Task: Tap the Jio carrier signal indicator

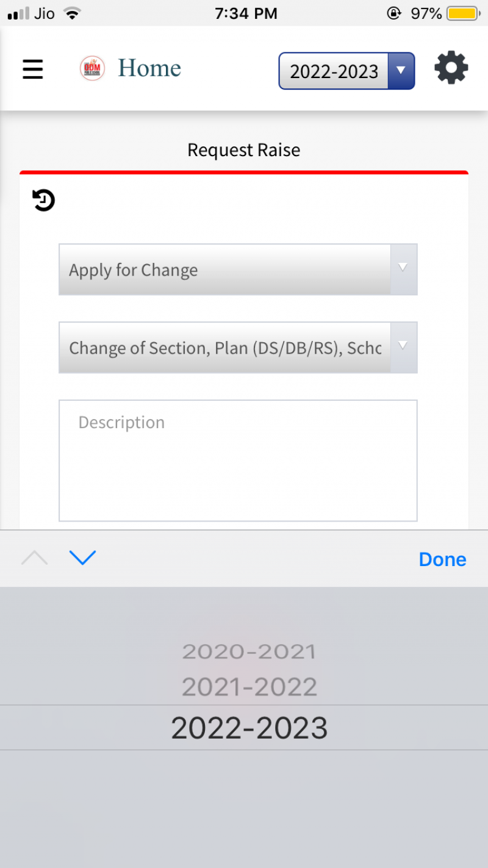Action: click(32, 13)
